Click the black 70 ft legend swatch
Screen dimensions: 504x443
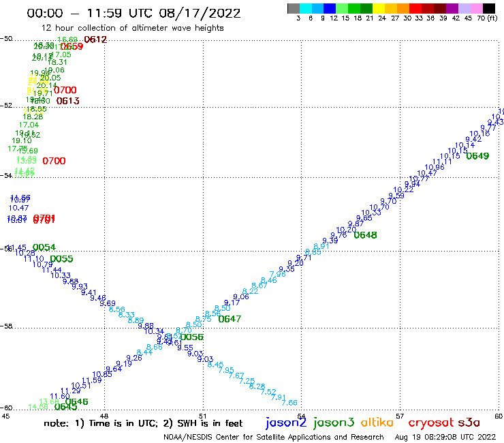pyautogui.click(x=488, y=8)
